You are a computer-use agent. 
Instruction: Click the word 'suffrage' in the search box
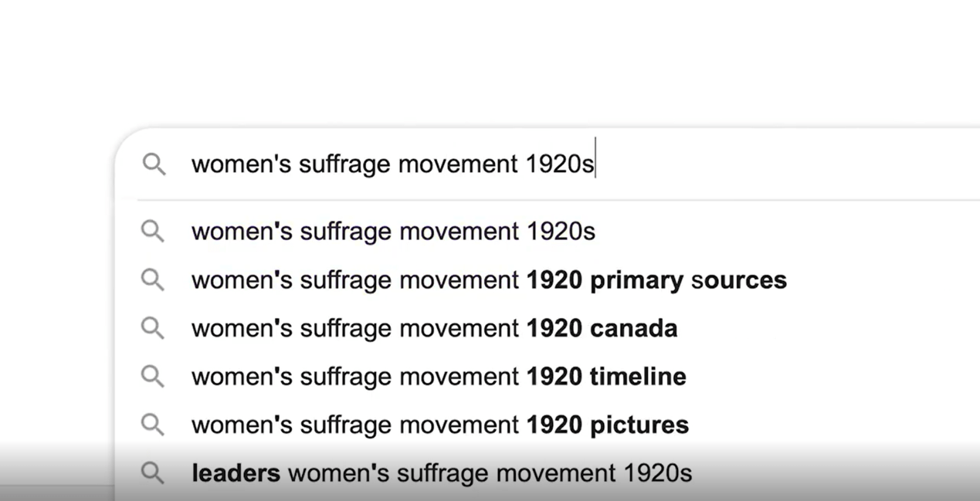point(344,165)
